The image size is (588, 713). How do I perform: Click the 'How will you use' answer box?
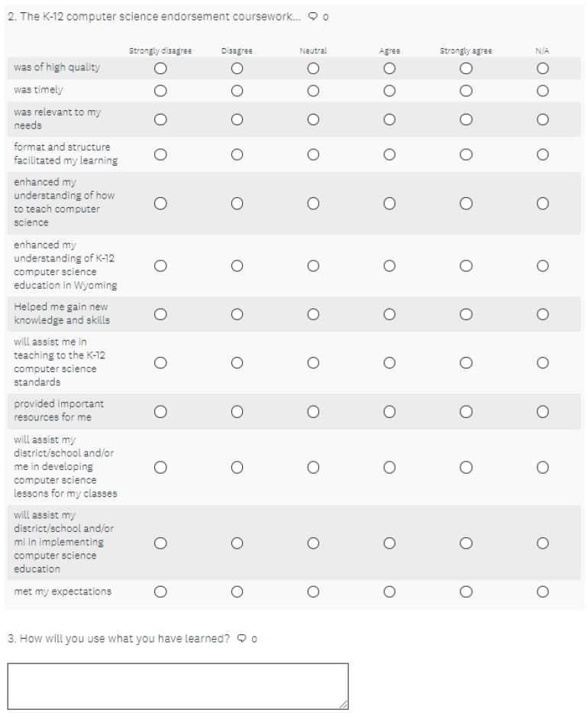point(177,685)
